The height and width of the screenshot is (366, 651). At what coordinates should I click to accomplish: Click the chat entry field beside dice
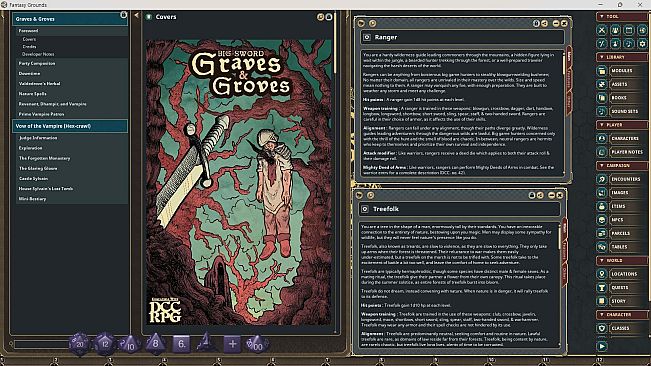(42, 344)
